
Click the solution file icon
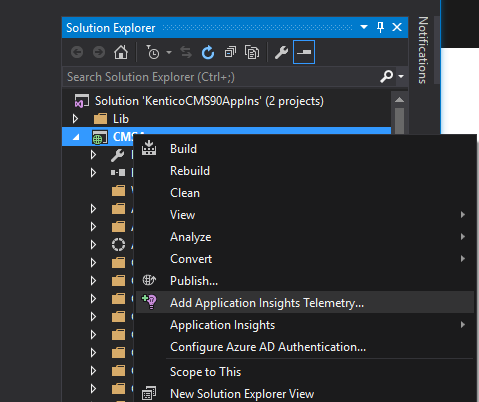click(82, 101)
